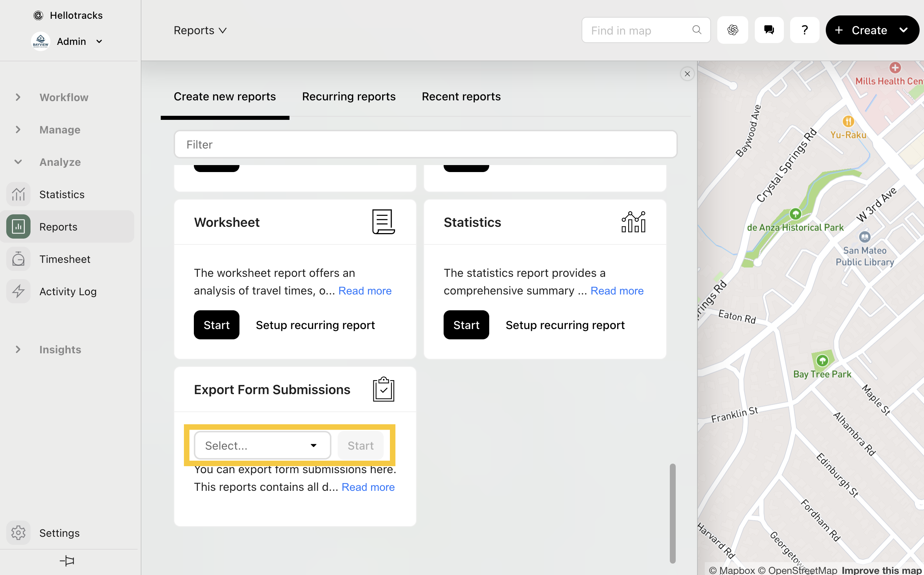Open Timesheet in the sidebar
The image size is (924, 575).
point(65,259)
